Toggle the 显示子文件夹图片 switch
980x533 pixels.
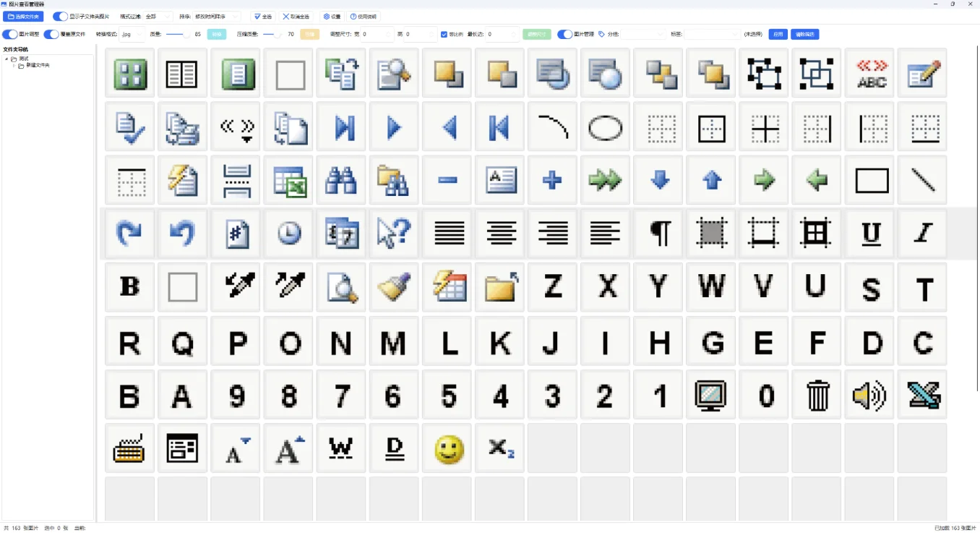coord(61,16)
